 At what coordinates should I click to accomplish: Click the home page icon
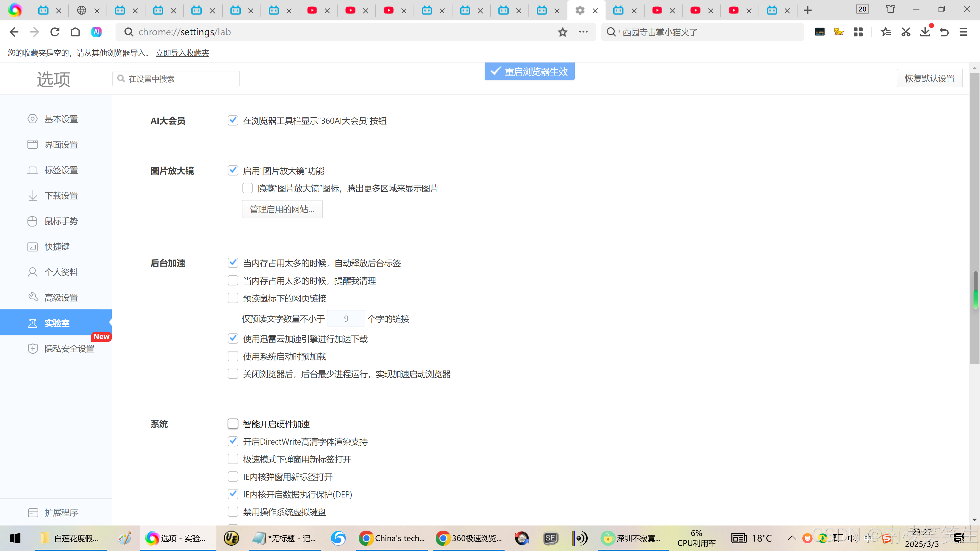point(75,32)
